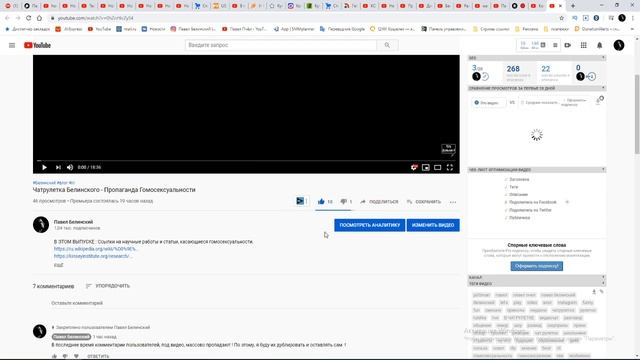The height and width of the screenshot is (360, 640).
Task: Like the video with thumbs up
Action: click(x=321, y=201)
